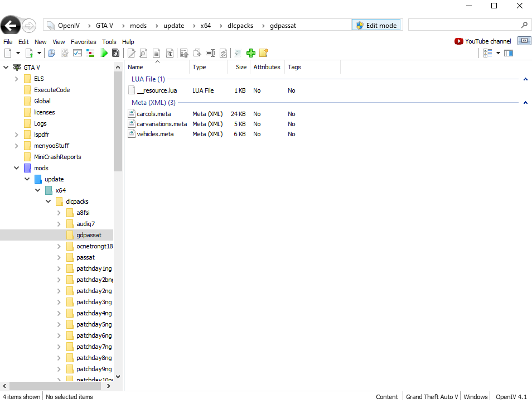Image resolution: width=532 pixels, height=403 pixels.
Task: Click the view document magnifier icon
Action: pos(143,53)
